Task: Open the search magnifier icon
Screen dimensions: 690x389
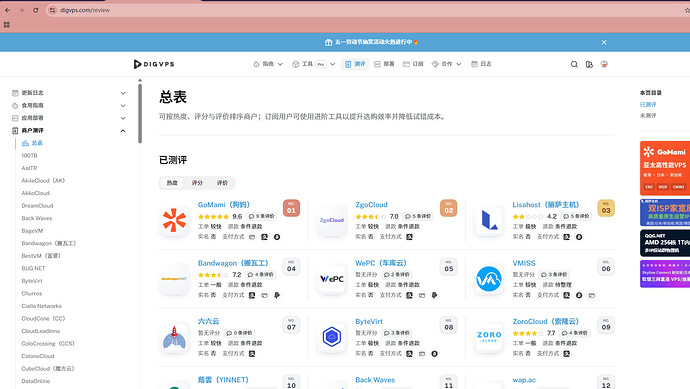Action: tap(574, 64)
